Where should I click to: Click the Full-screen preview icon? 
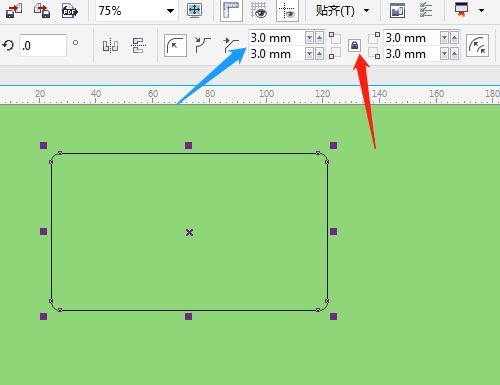click(195, 10)
